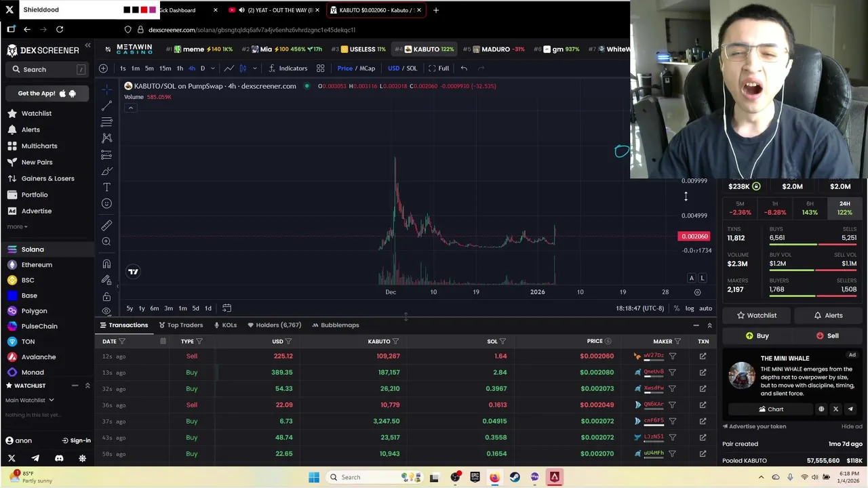The image size is (868, 488).
Task: Activate the ruler measure tool
Action: click(x=106, y=225)
